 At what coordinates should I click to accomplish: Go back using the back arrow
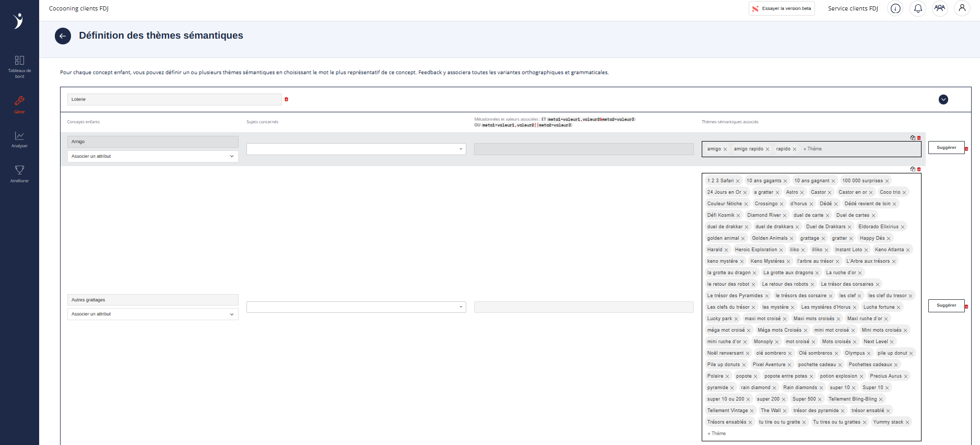63,36
